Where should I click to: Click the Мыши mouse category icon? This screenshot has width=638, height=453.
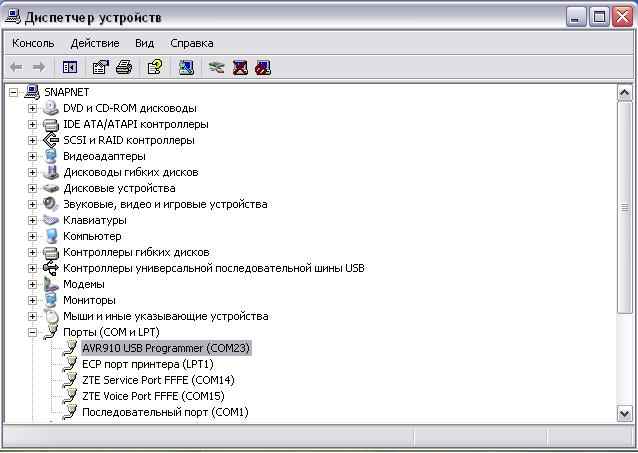click(51, 316)
